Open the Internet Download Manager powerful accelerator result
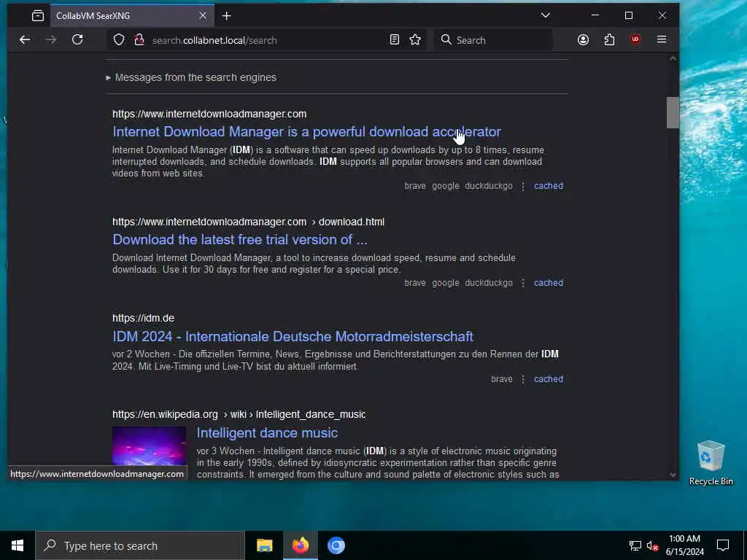This screenshot has height=560, width=747. coord(306,131)
